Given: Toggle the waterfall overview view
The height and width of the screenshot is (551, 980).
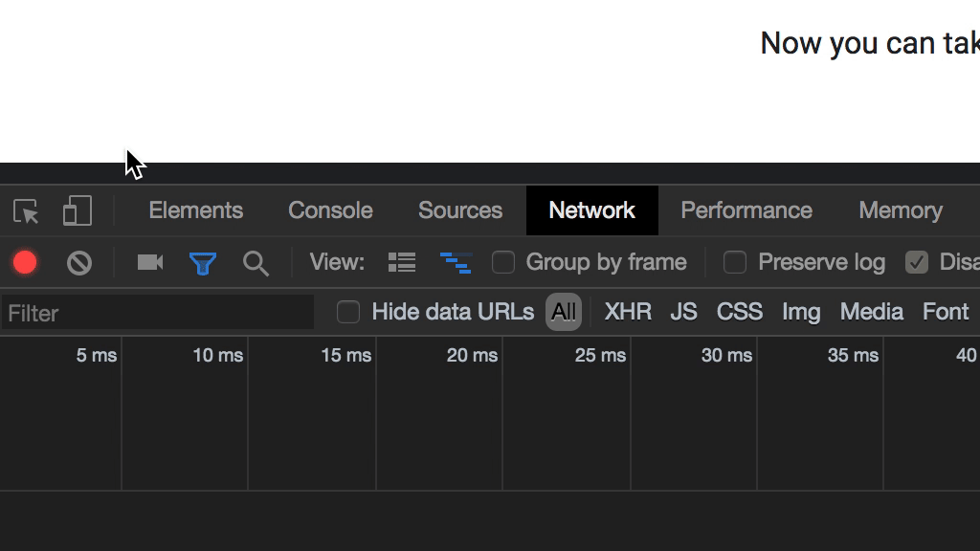Looking at the screenshot, I should 457,261.
